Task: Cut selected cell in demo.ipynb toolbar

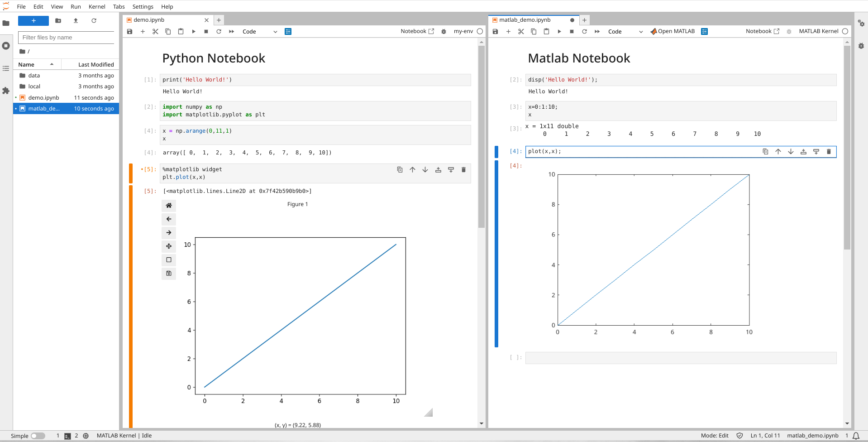Action: [155, 32]
